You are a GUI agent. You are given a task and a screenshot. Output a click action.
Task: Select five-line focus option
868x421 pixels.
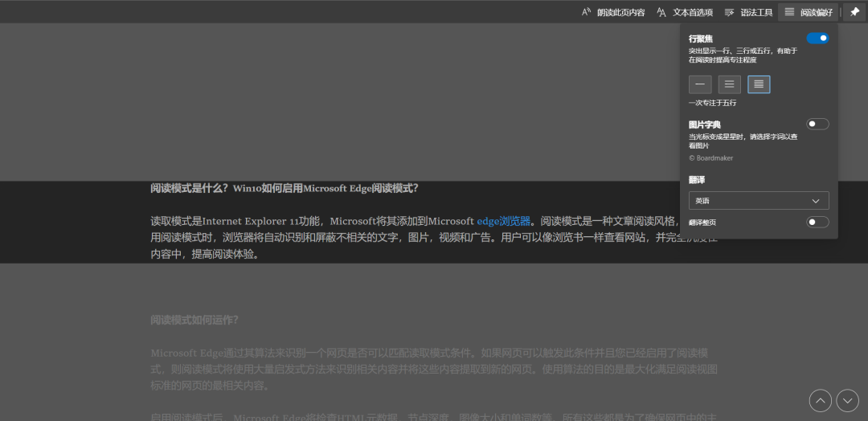pos(759,84)
